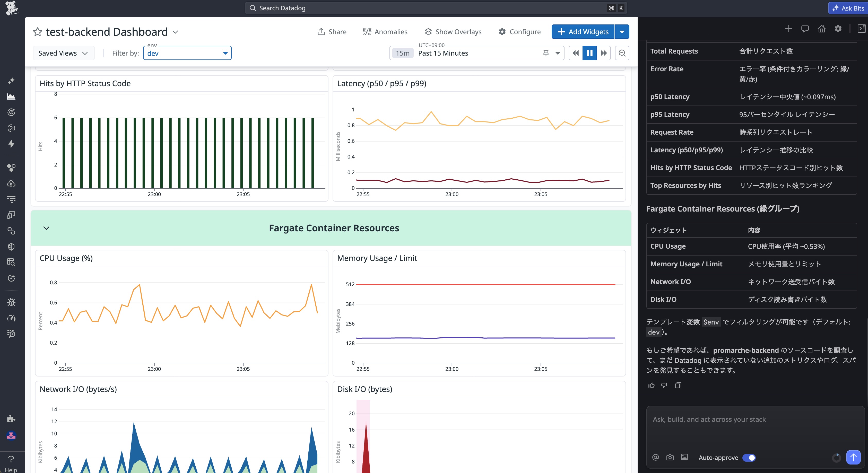Click Show Overlays in the header
The width and height of the screenshot is (868, 473).
pos(453,32)
